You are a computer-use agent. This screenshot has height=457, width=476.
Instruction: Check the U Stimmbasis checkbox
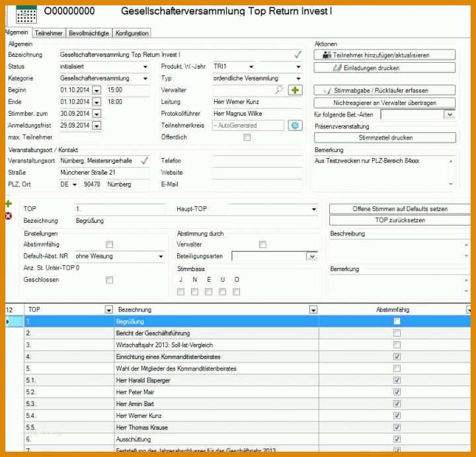click(x=223, y=292)
